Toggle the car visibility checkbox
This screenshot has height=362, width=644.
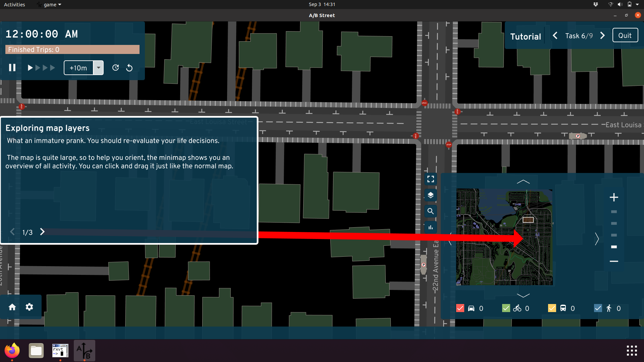pos(460,308)
